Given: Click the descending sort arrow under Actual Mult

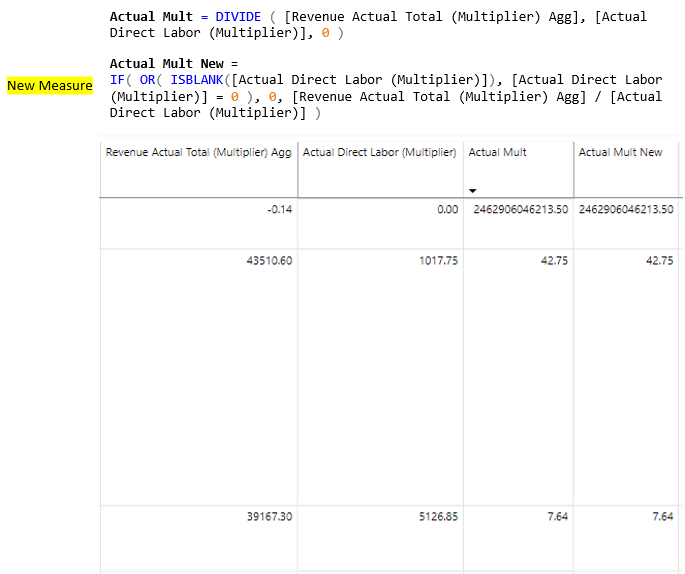Looking at the screenshot, I should (472, 191).
